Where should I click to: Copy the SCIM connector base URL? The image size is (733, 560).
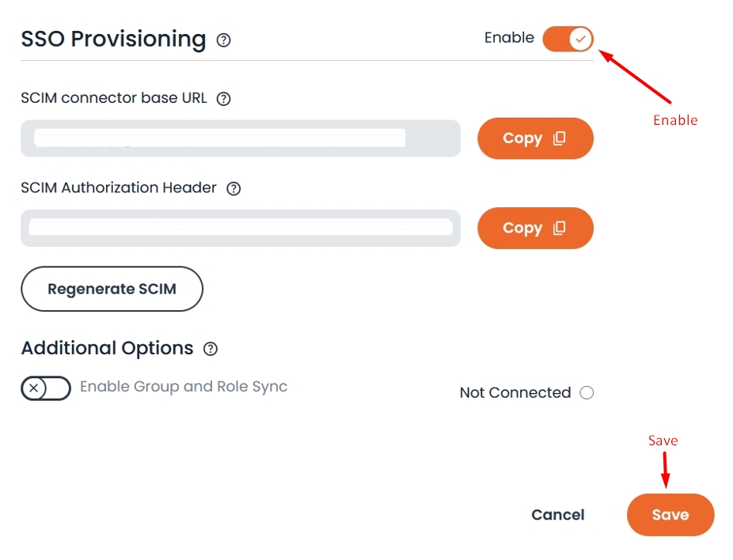pos(535,138)
